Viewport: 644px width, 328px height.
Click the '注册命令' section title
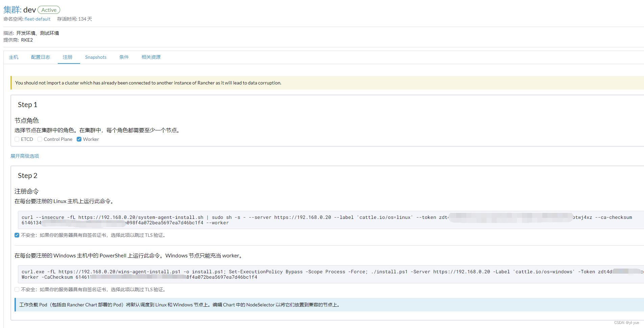click(x=27, y=192)
